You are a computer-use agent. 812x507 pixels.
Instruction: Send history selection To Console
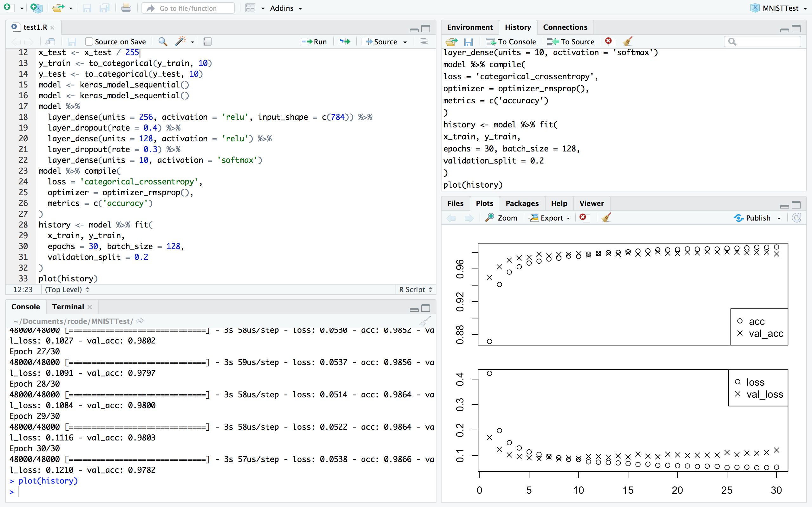point(511,42)
